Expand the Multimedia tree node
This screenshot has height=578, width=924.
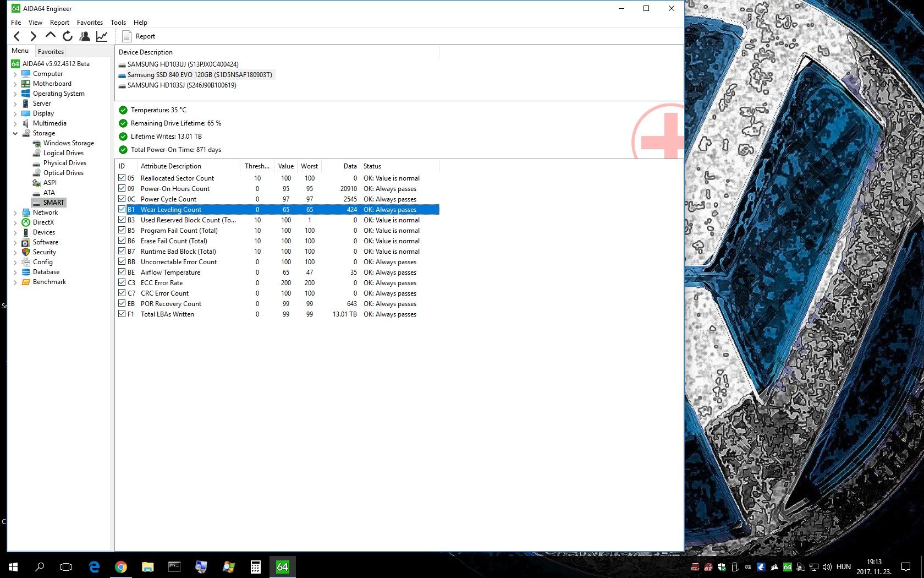point(15,123)
